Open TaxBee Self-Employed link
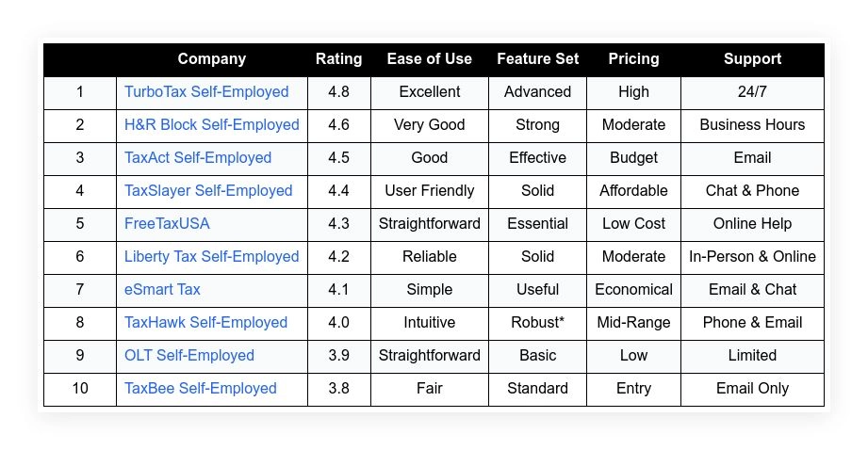Screen dimensions: 868x450 [x=200, y=388]
